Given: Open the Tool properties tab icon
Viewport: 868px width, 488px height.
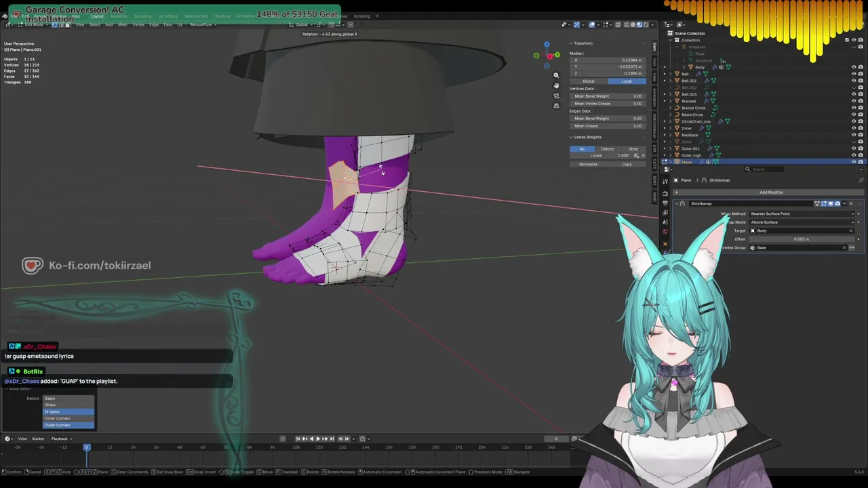Looking at the screenshot, I should pyautogui.click(x=665, y=181).
